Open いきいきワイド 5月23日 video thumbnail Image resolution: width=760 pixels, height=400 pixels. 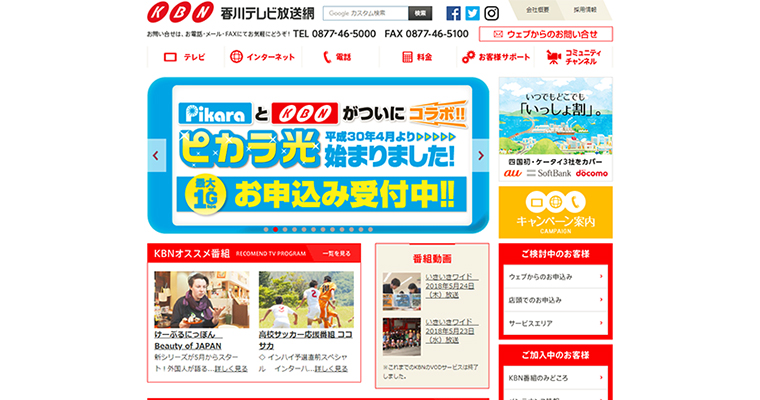tap(402, 337)
